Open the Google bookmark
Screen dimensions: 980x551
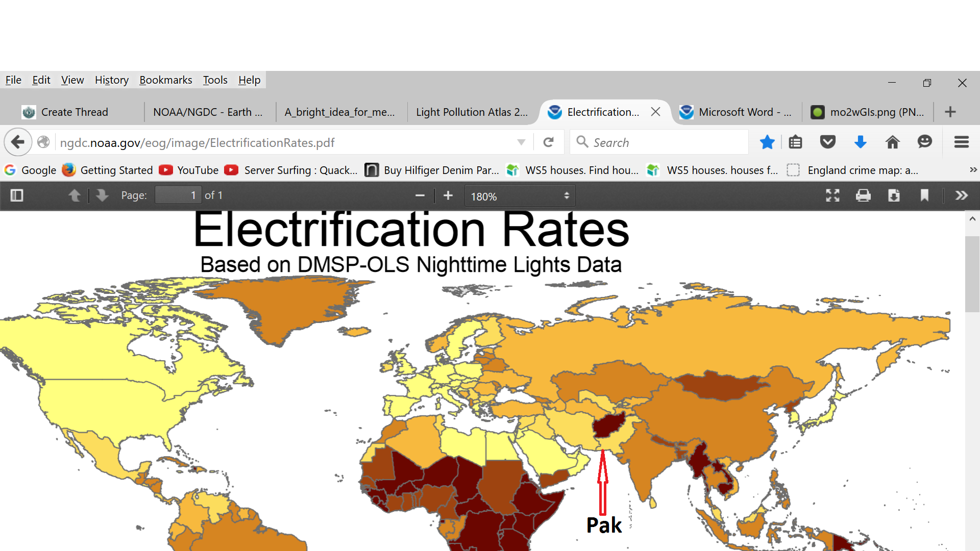[x=30, y=170]
